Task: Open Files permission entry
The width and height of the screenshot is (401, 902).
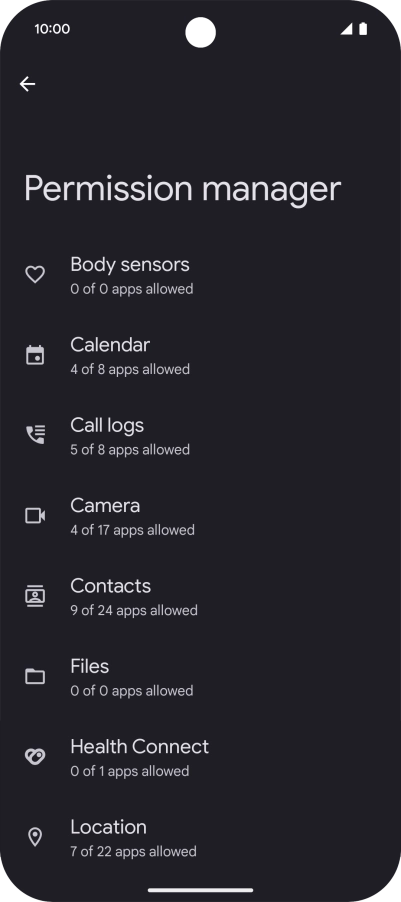Action: point(200,676)
